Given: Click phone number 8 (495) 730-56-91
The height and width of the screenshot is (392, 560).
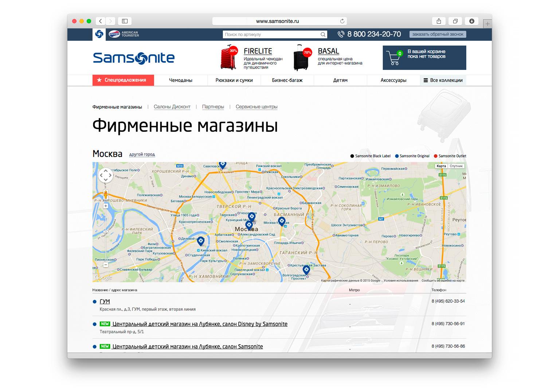Looking at the screenshot, I should point(448,324).
